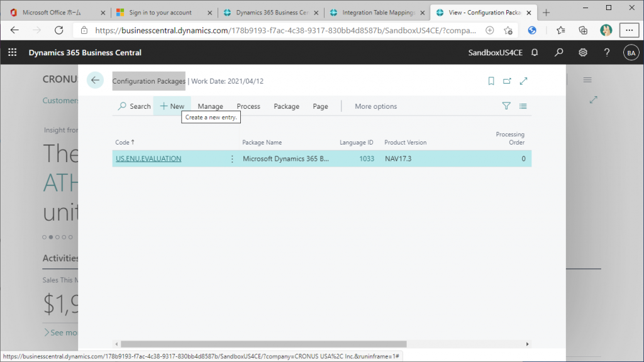644x362 pixels.
Task: Open the browser favorites list icon
Action: (560, 30)
